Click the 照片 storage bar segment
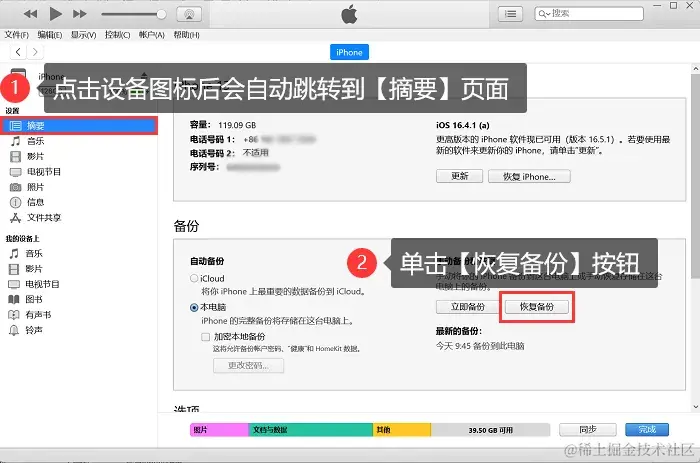This screenshot has height=463, width=700. 219,430
